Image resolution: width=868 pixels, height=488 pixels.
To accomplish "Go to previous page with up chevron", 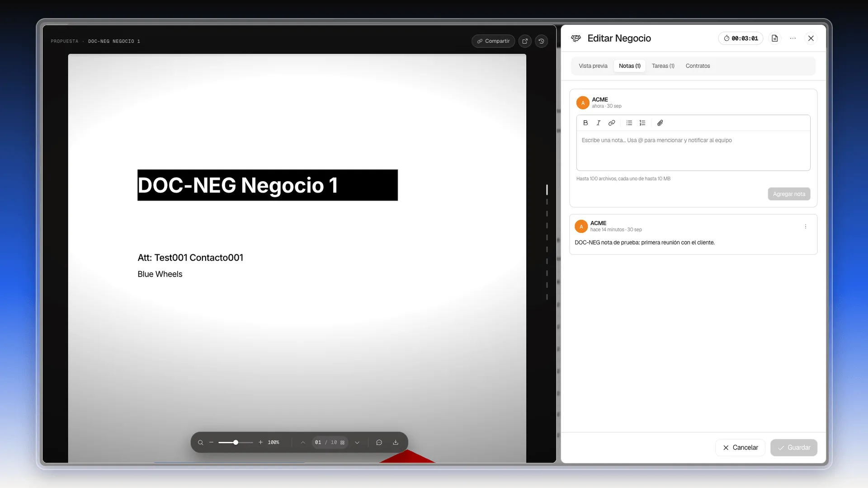I will [x=303, y=442].
